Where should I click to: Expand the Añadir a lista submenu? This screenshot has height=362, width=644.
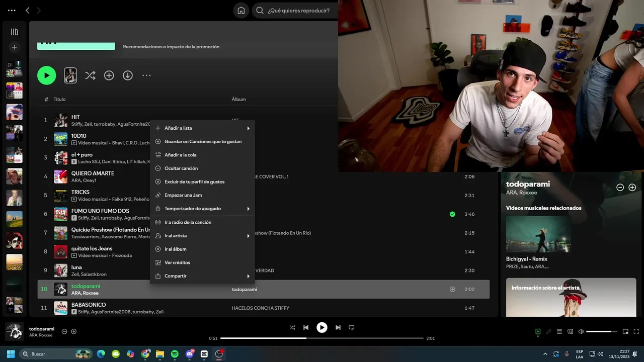(202, 128)
